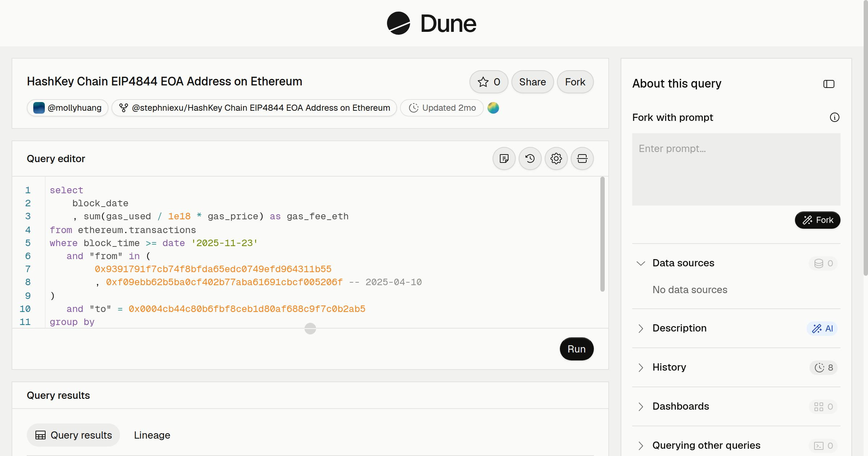
Task: Click the fork source icon before stephniexu
Action: [x=124, y=108]
